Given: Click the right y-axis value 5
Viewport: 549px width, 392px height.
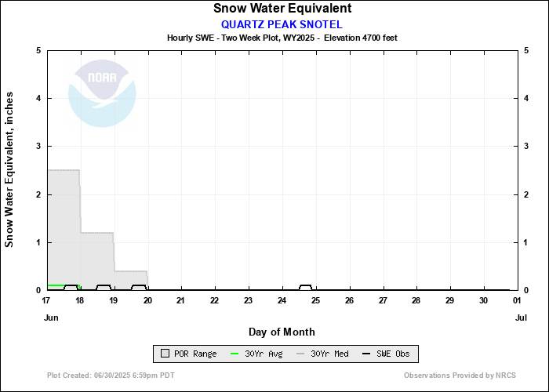Looking at the screenshot, I should click(x=526, y=51).
